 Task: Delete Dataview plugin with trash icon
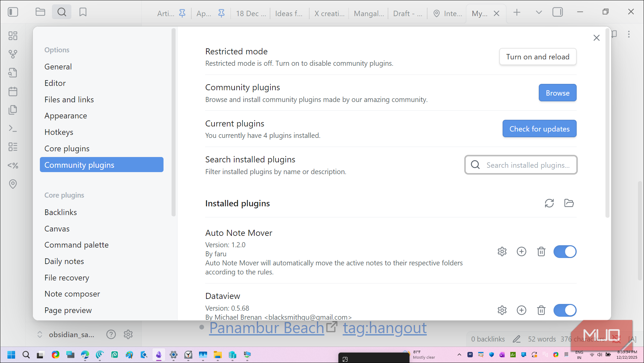541,310
